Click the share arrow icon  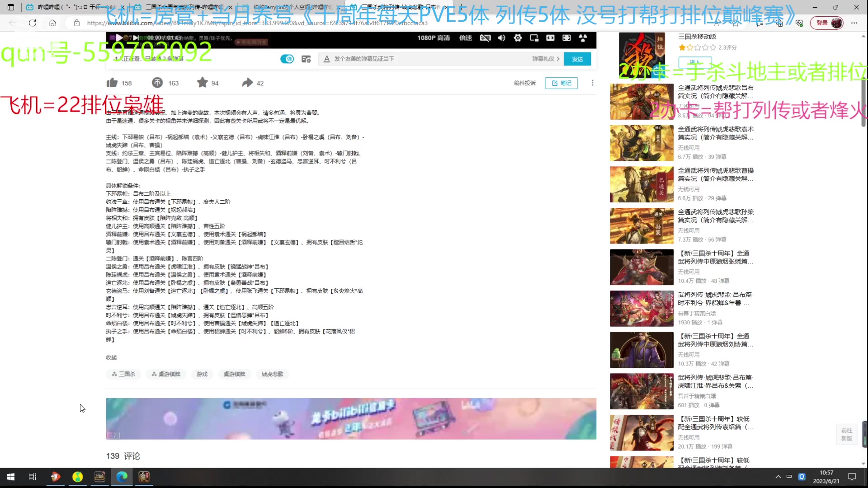(247, 83)
